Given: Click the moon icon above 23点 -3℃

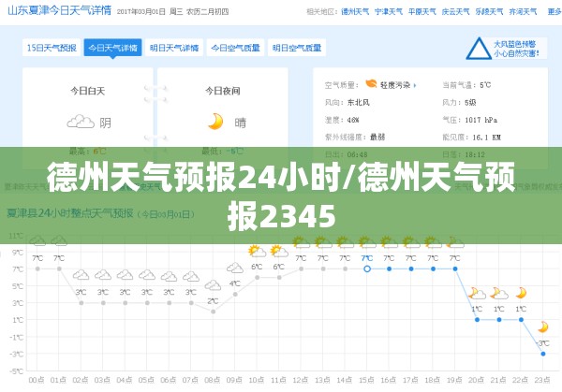Looking at the screenshot, I should 543,327.
